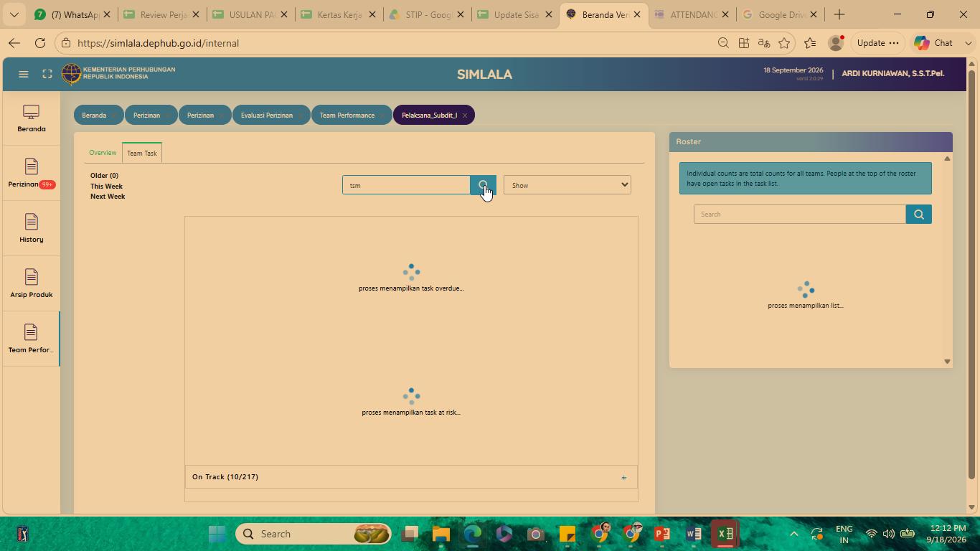Screen dimensions: 980x551
Task: Open the Show dropdown
Action: point(567,185)
